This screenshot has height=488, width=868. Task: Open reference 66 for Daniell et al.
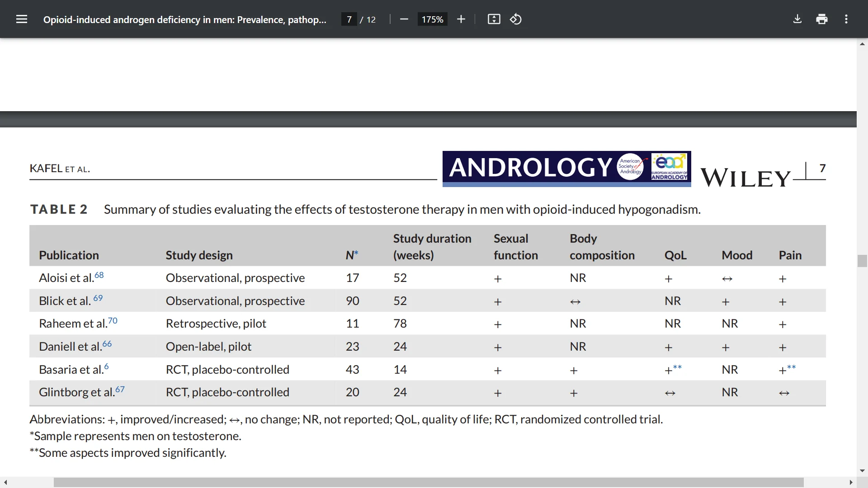[x=107, y=343]
